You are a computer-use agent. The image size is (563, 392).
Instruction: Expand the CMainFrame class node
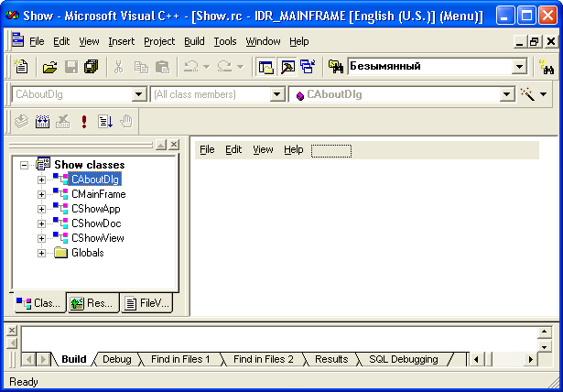click(41, 194)
